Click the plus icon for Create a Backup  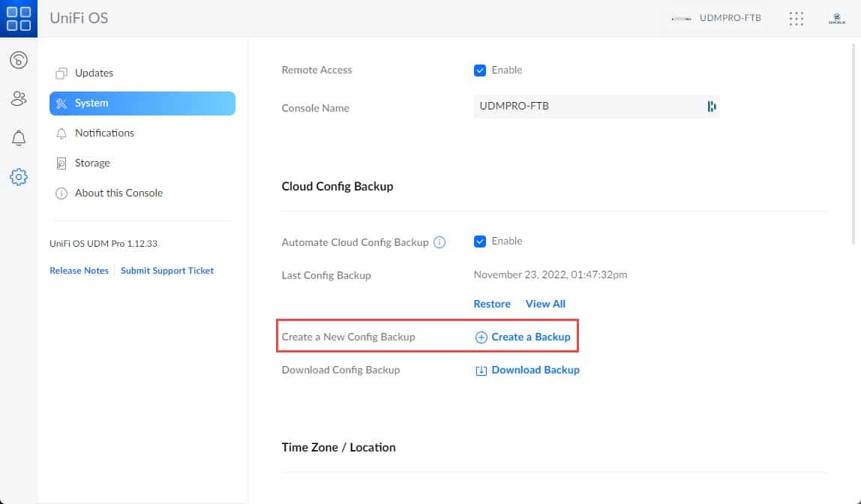coord(481,337)
